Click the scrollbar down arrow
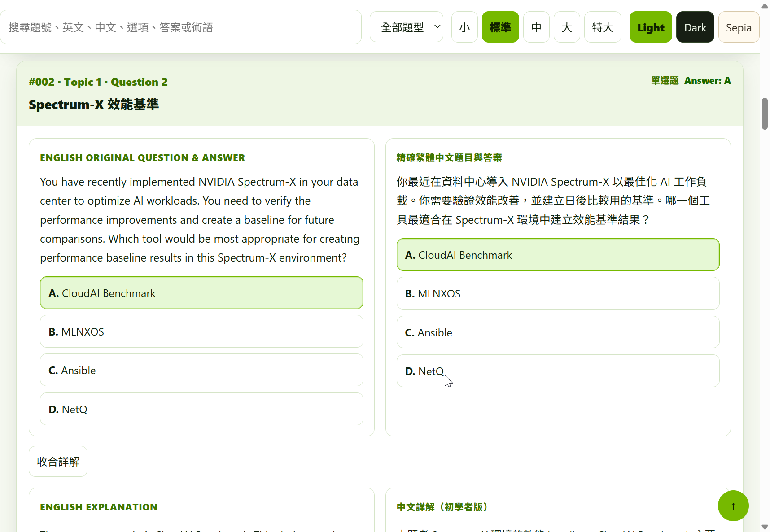Image resolution: width=770 pixels, height=532 pixels. click(x=765, y=527)
